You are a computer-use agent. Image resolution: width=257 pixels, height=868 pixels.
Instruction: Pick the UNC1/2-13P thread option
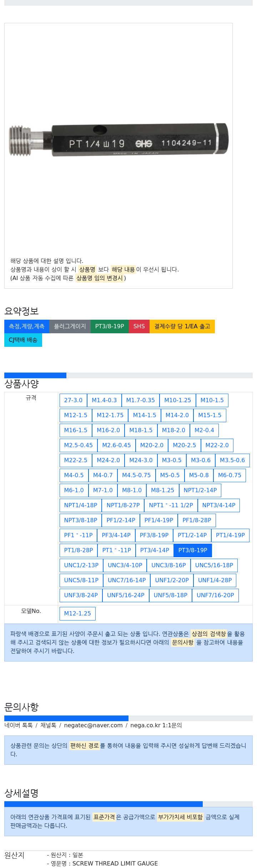click(81, 565)
